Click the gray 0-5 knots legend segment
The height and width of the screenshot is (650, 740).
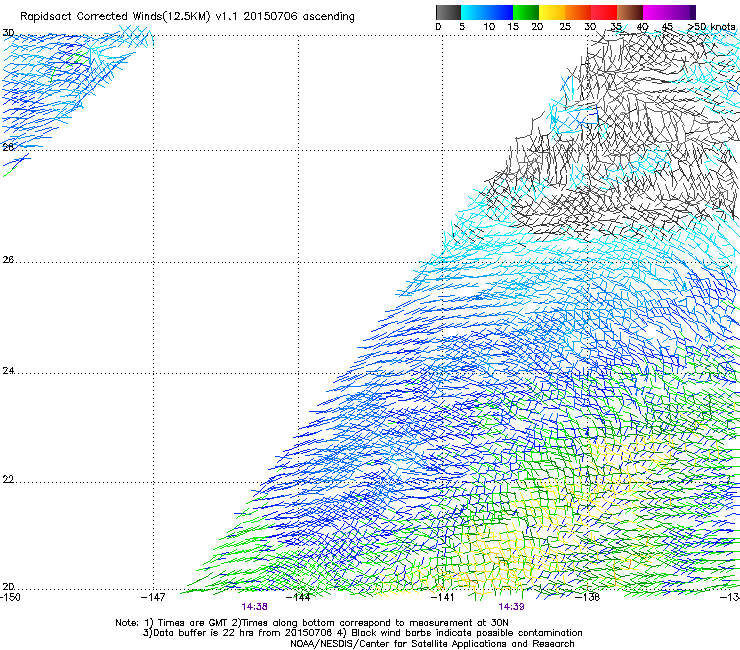tap(448, 12)
